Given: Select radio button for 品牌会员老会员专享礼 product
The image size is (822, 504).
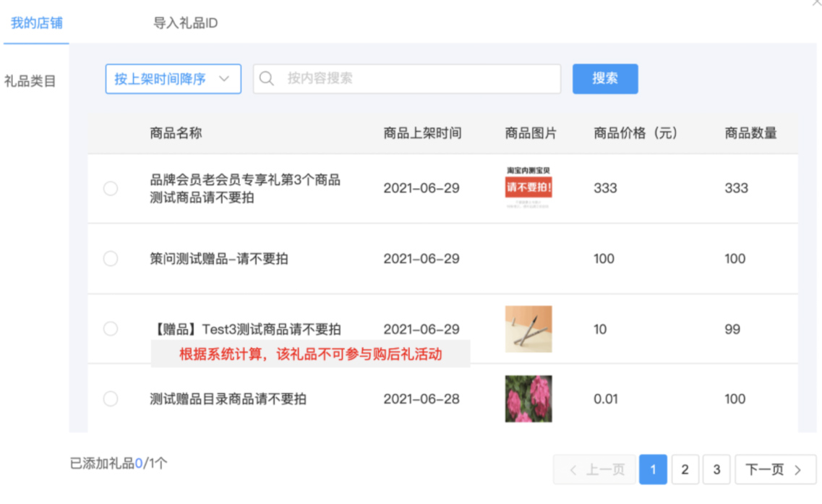Looking at the screenshot, I should point(111,188).
